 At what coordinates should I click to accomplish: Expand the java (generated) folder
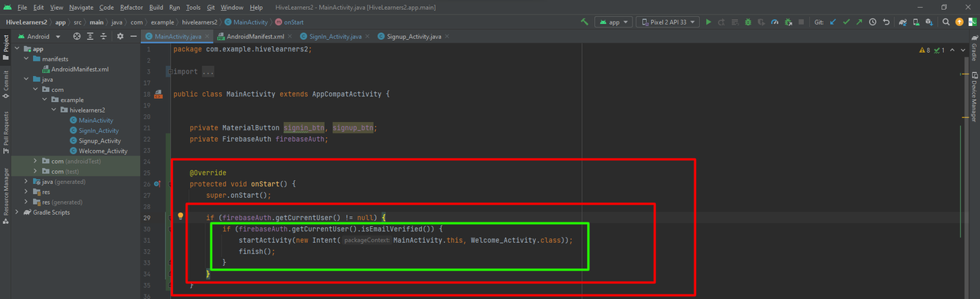coord(27,182)
